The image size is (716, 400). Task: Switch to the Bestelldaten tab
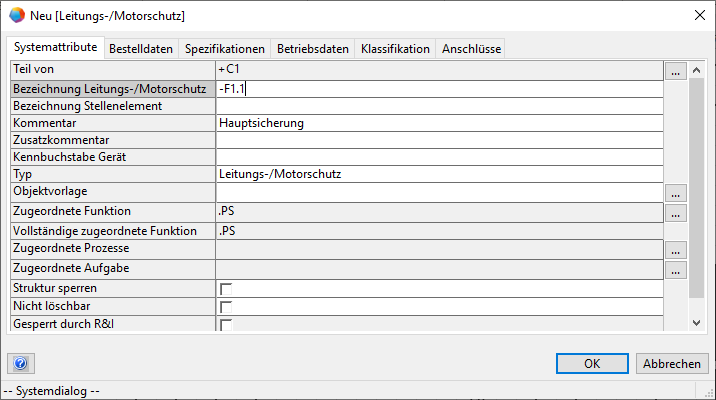(141, 49)
